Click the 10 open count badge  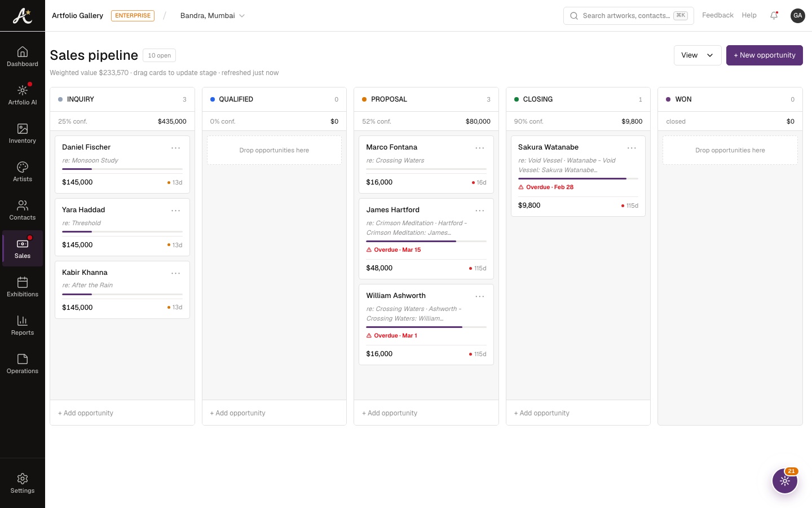pyautogui.click(x=160, y=55)
